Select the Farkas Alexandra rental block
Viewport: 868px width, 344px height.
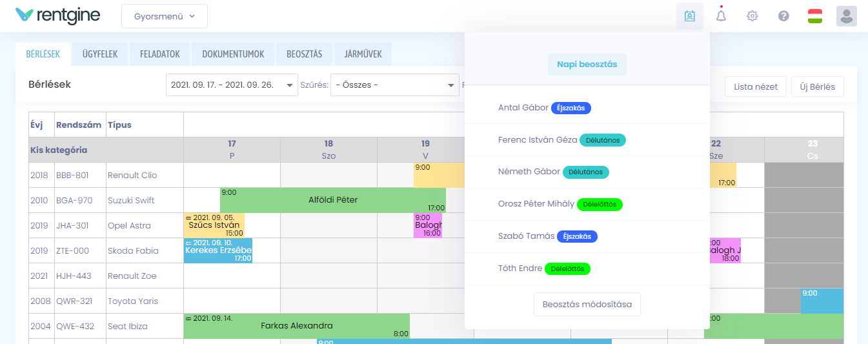point(296,326)
